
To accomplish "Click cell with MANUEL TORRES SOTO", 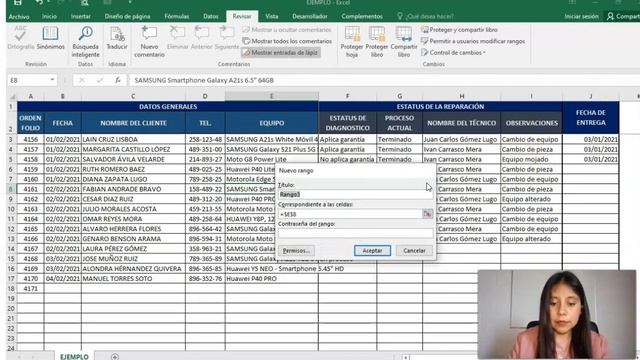I will point(133,278).
